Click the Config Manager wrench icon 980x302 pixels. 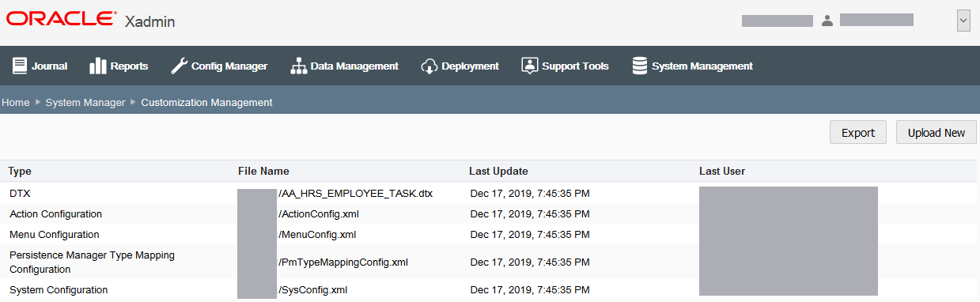(179, 66)
